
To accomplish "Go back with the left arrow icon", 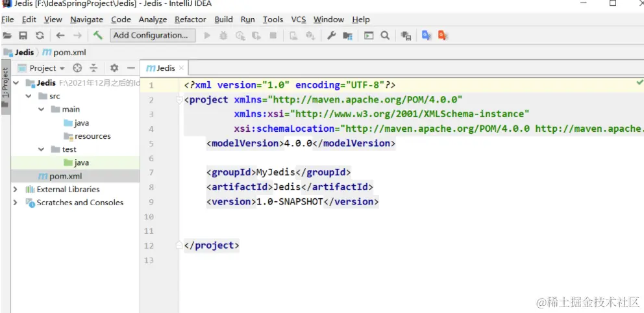I will [60, 36].
